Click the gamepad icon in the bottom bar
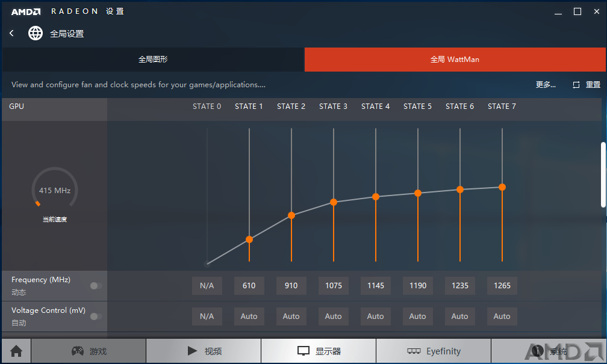This screenshot has height=364, width=607. (78, 351)
